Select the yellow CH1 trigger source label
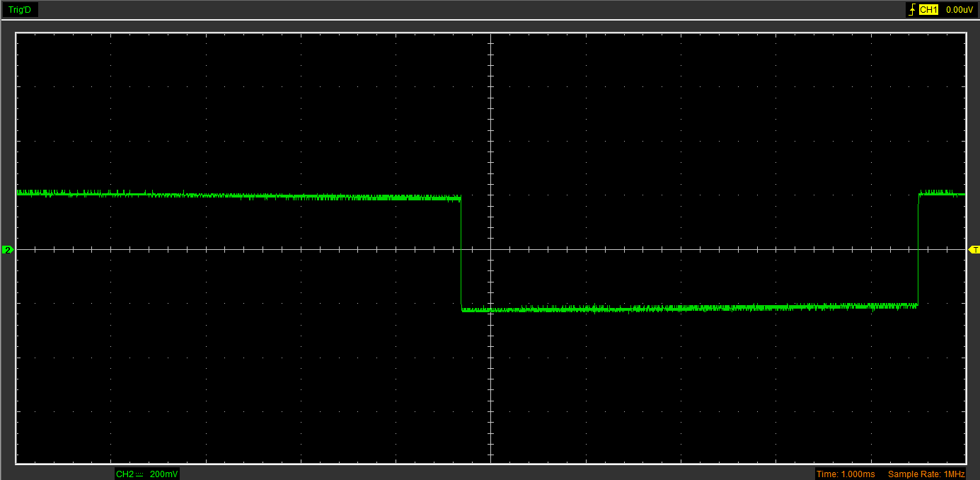 tap(928, 10)
